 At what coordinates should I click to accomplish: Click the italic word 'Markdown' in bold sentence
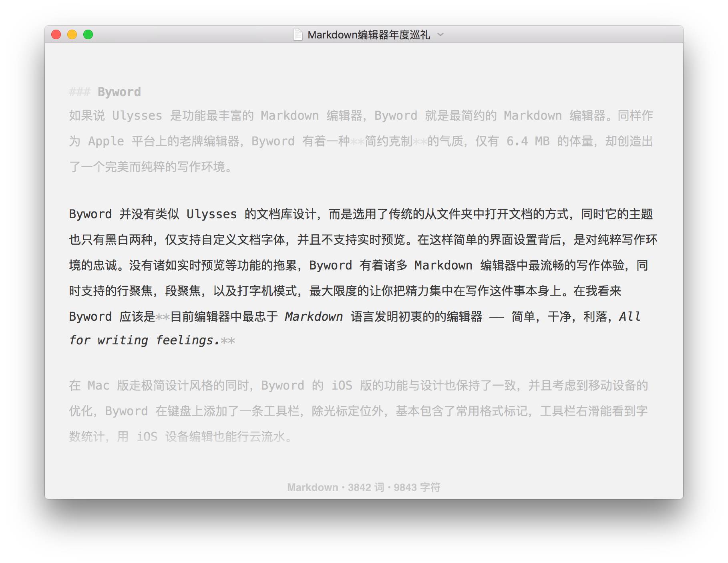pos(314,317)
